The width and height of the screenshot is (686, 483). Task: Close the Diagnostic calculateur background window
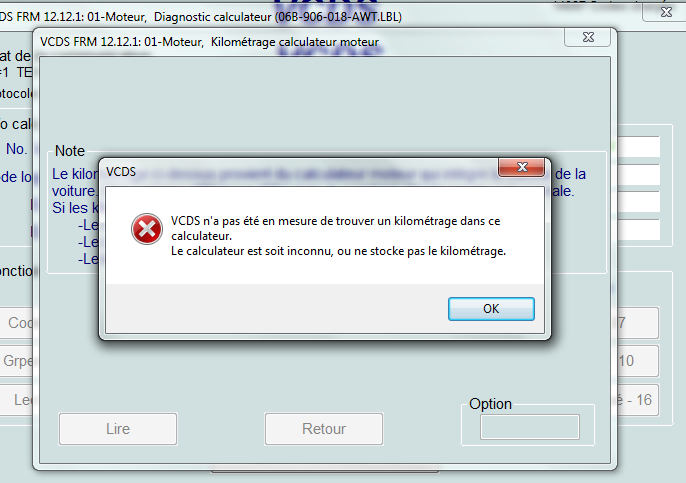click(665, 12)
